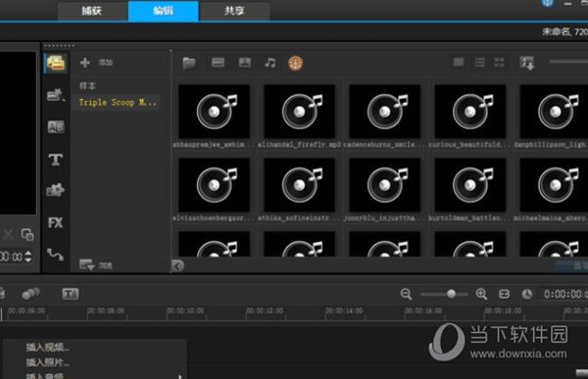This screenshot has width=588, height=379.
Task: Click the 00:00:08:00 mark on timeline ruler
Action: [106, 310]
